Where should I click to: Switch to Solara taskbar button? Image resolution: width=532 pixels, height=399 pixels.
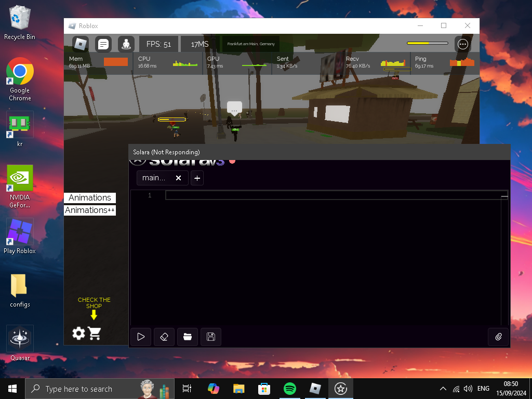(341, 389)
